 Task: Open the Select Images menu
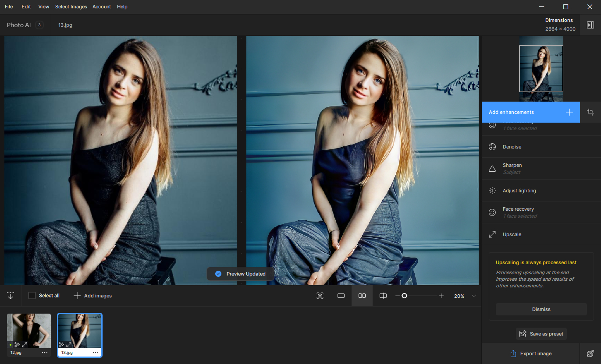(x=71, y=7)
